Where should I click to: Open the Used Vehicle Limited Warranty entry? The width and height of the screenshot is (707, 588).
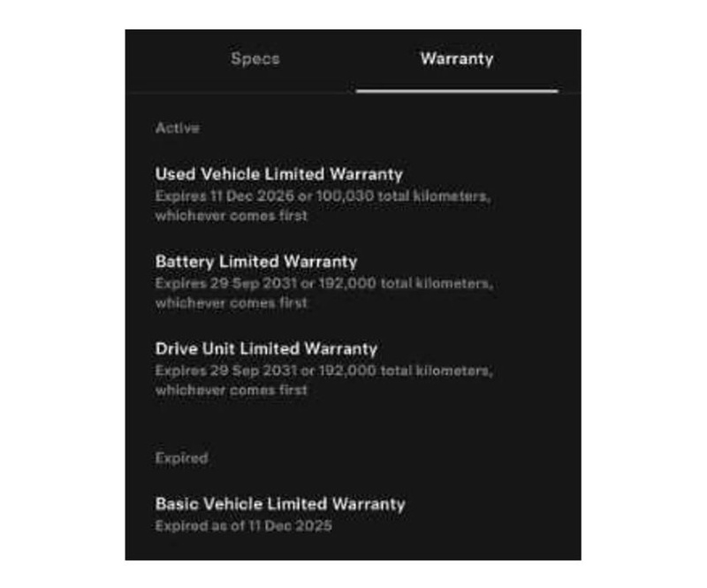tap(278, 173)
